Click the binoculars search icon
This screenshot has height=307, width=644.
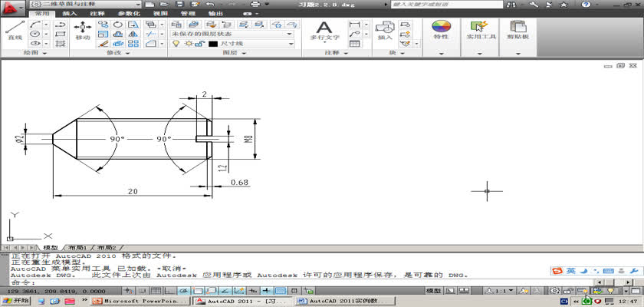pos(511,4)
